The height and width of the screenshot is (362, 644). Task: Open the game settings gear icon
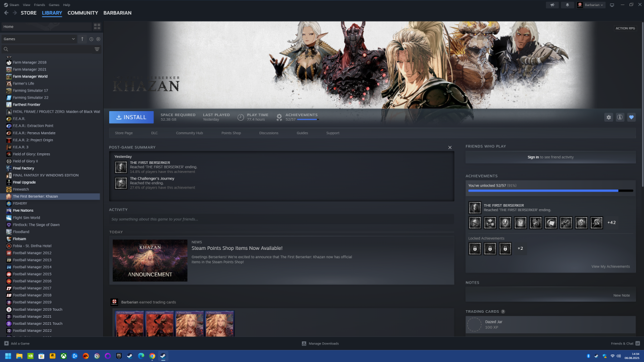pyautogui.click(x=608, y=117)
